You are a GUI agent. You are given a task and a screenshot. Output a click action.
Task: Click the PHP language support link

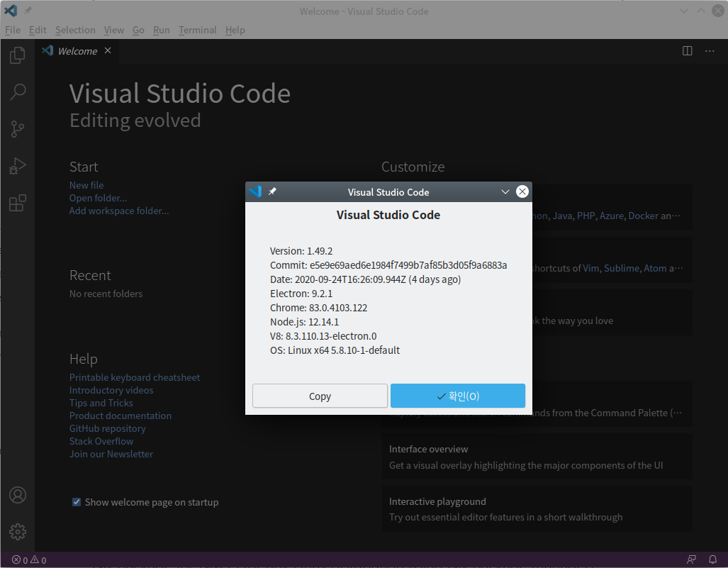click(586, 216)
